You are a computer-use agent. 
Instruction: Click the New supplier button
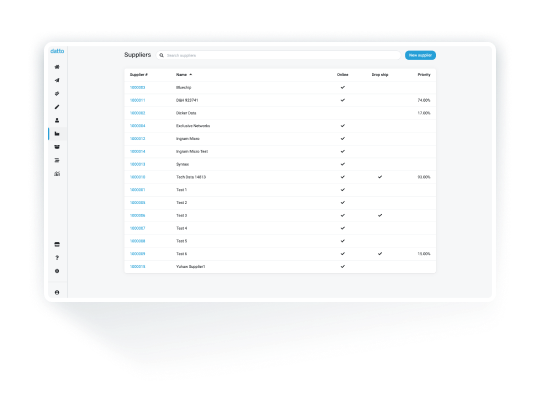[x=420, y=55]
